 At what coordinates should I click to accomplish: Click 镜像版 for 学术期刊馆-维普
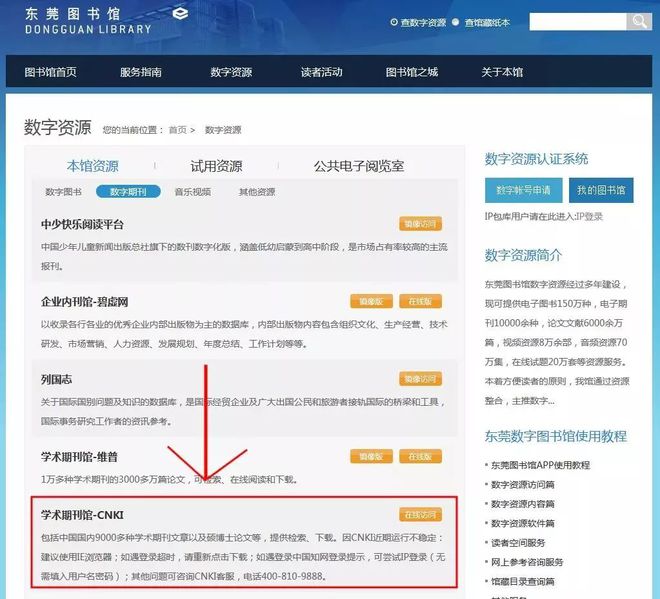point(371,456)
